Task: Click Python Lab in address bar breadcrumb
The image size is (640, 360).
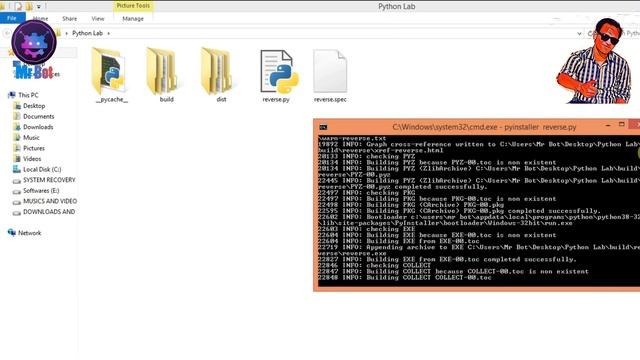Action: click(x=87, y=33)
